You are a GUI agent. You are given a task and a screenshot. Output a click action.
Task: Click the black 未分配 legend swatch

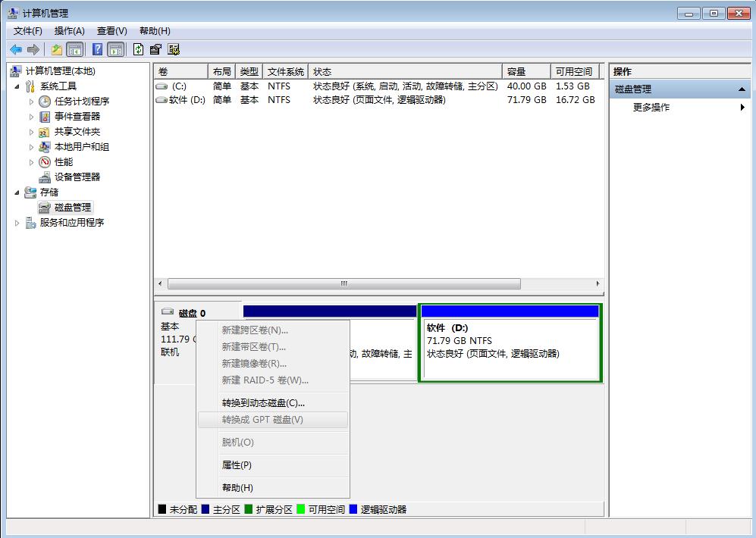(162, 509)
